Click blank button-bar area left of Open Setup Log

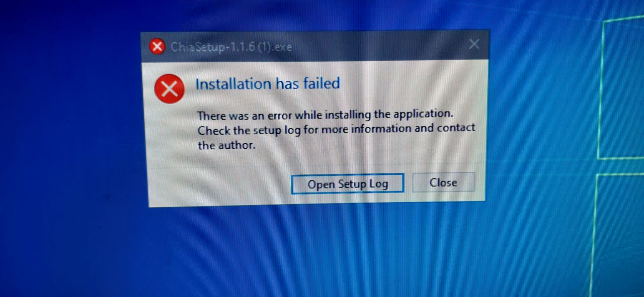219,185
